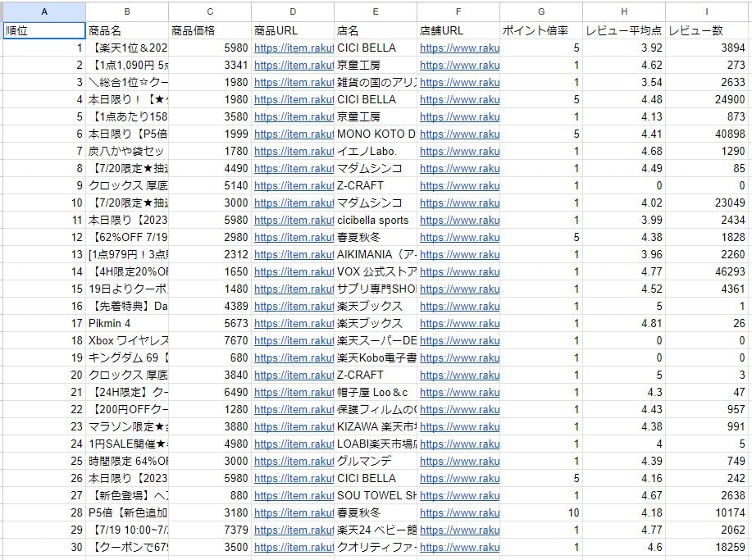Viewport: 752px width, 560px height.
Task: Click the 店舗URL header cell
Action: [458, 30]
